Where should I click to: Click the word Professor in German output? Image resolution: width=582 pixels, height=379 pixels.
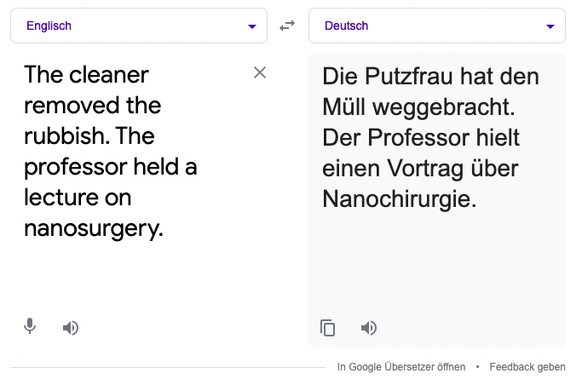pyautogui.click(x=418, y=138)
